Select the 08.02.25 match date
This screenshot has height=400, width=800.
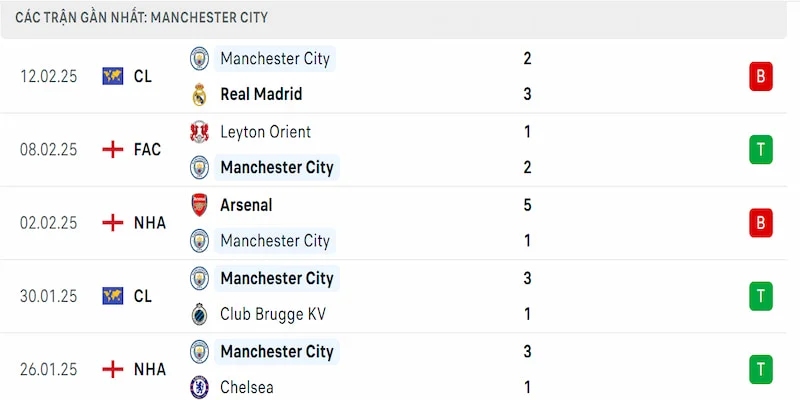49,150
